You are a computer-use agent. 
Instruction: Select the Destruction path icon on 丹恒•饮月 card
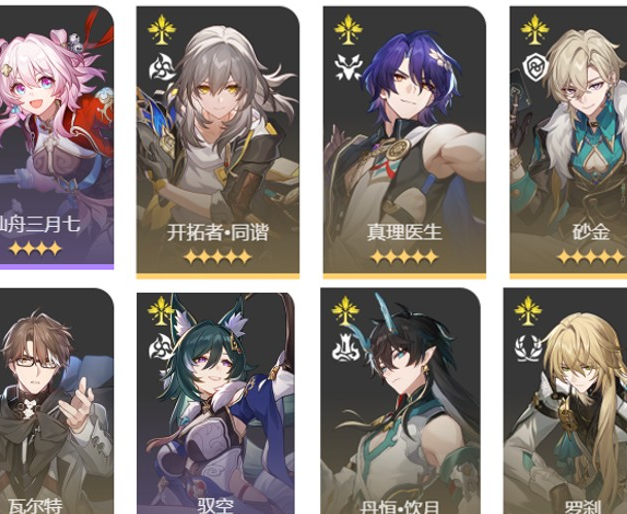[x=345, y=347]
